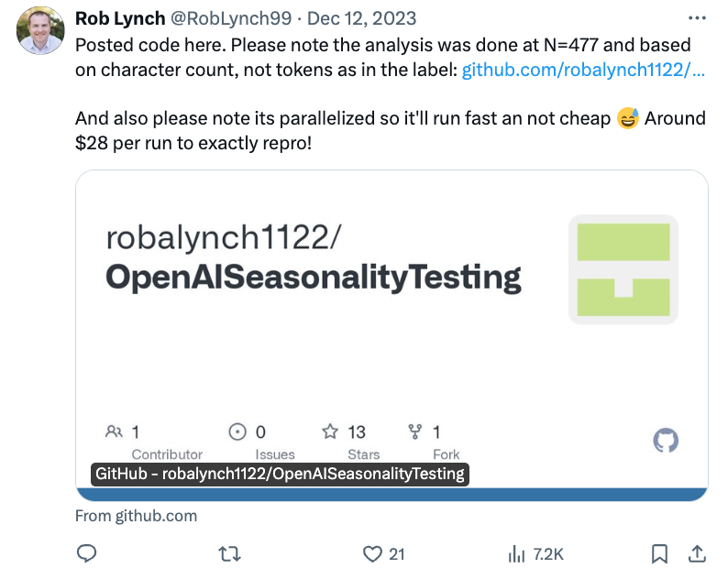Click the Contributor people icon in card

tap(115, 432)
